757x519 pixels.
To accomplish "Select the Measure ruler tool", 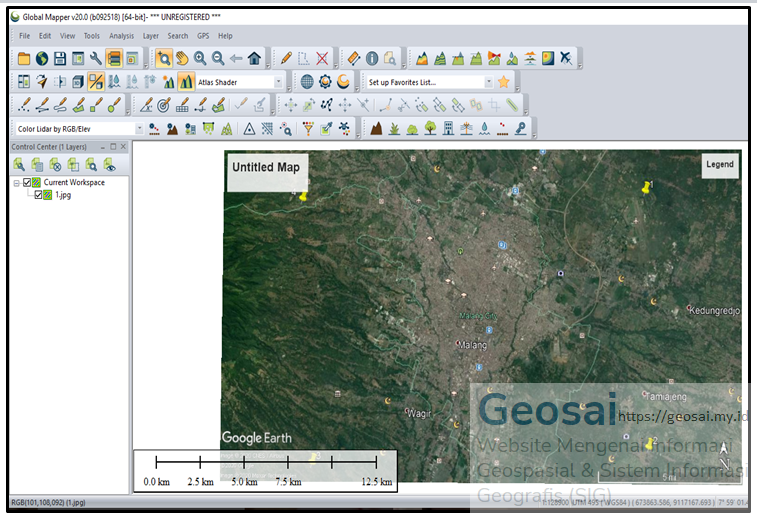I will pyautogui.click(x=354, y=58).
